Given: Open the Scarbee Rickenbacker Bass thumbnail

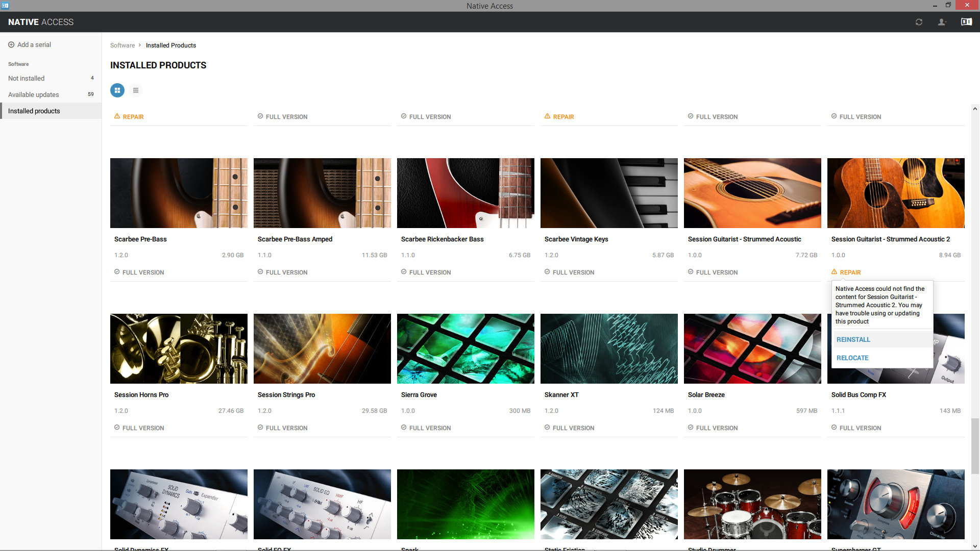Looking at the screenshot, I should pos(465,193).
